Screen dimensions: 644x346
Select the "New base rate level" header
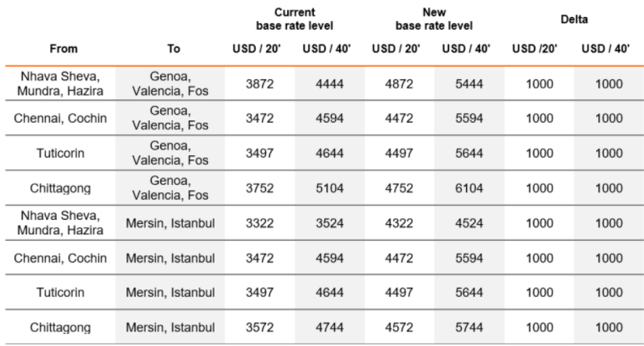(x=433, y=19)
